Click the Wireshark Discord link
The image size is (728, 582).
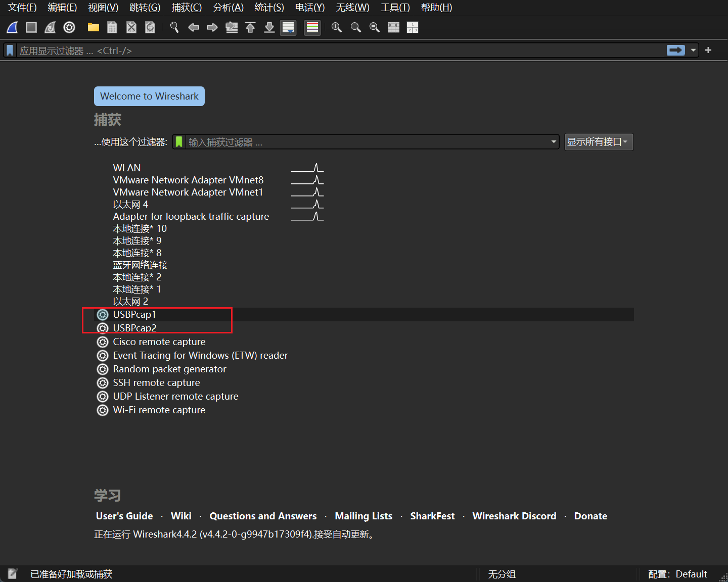pyautogui.click(x=514, y=516)
